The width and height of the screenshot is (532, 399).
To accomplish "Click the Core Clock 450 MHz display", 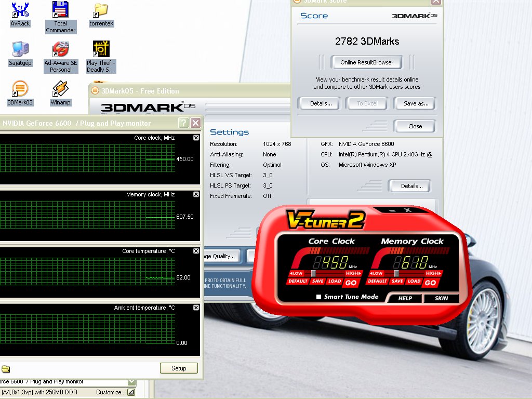I will click(x=331, y=262).
